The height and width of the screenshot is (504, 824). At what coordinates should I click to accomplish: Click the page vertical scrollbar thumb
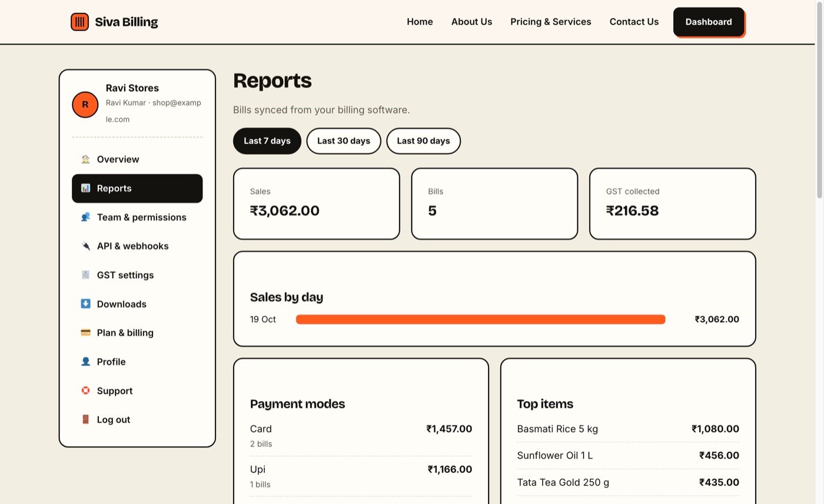[x=819, y=100]
